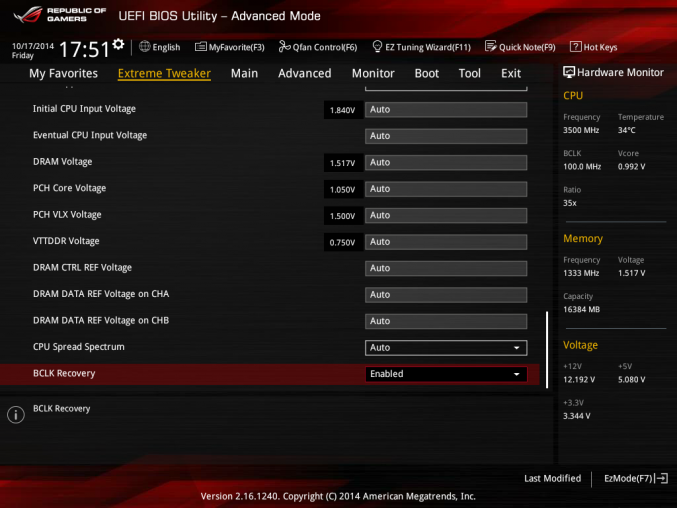
Task: Launch EZ Tuning Wizard lightbulb icon
Action: 377,47
